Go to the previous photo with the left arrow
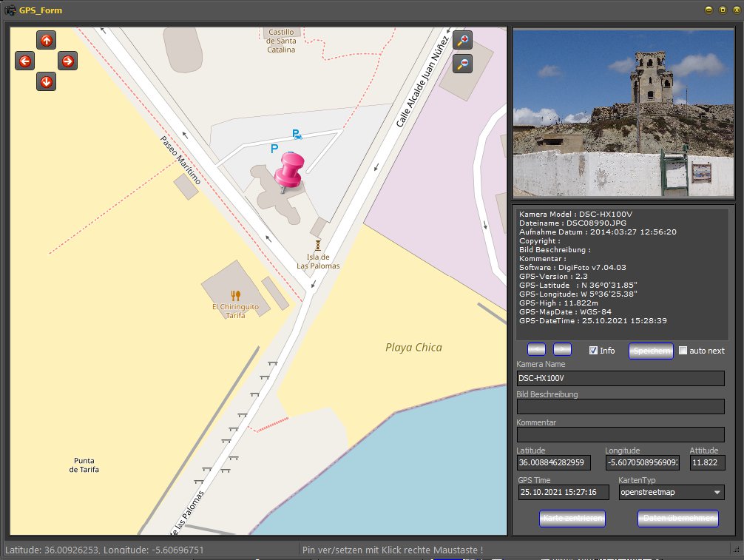Image resolution: width=744 pixels, height=560 pixels. tap(535, 349)
